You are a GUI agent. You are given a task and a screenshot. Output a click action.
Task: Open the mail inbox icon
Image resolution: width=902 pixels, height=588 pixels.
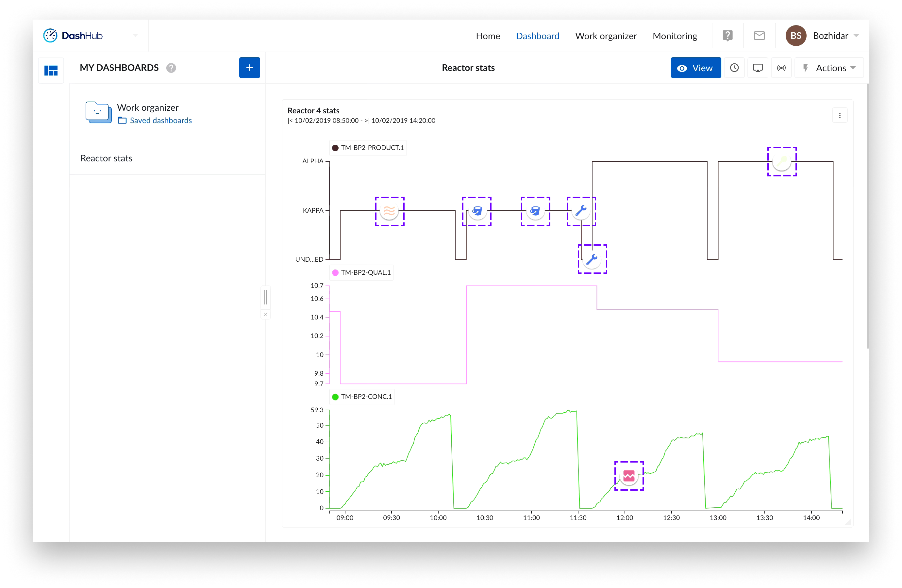tap(759, 36)
